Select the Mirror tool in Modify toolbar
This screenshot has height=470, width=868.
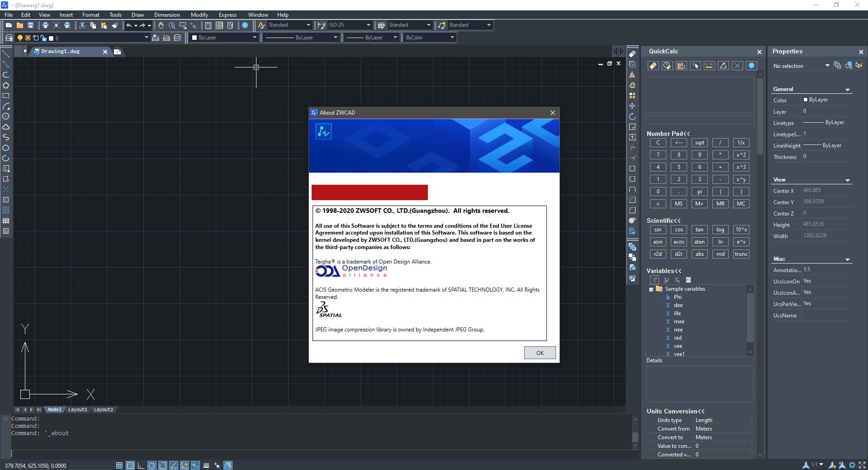tap(632, 75)
